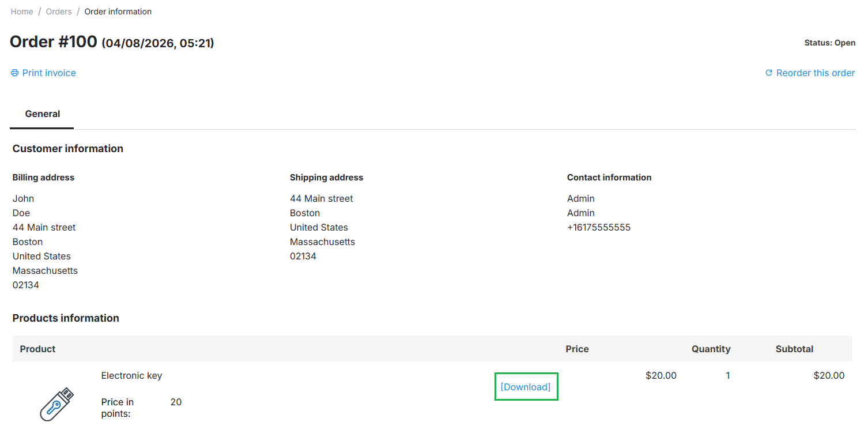Click the Price column header
868x441 pixels.
(578, 349)
